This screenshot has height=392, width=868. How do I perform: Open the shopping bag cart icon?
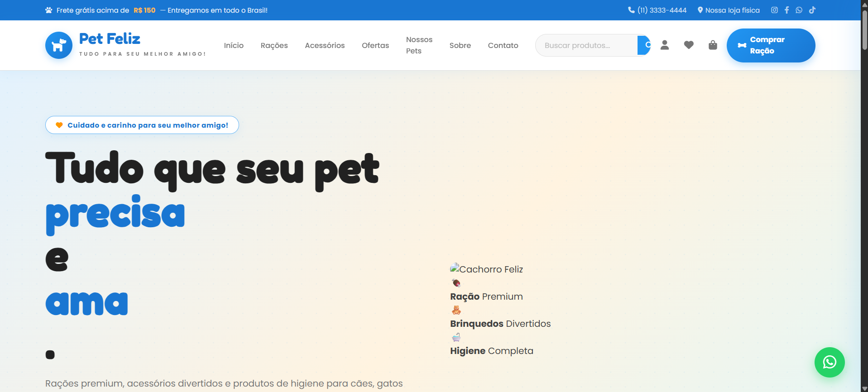(713, 45)
